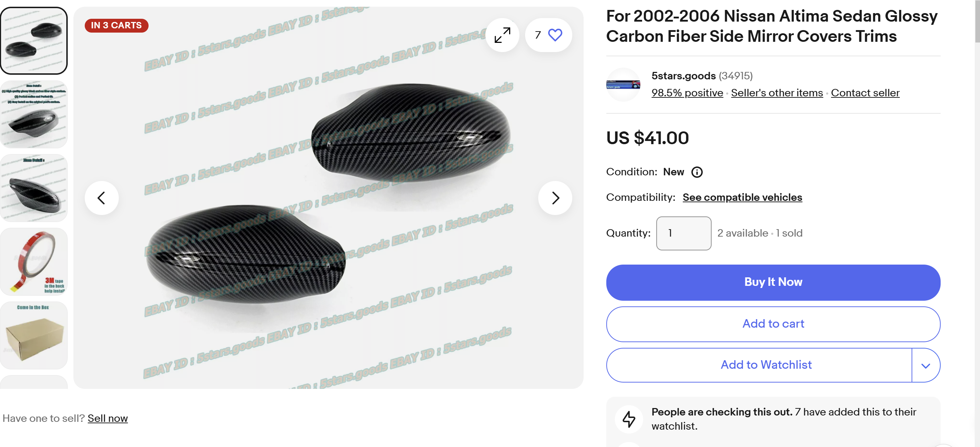Screen dimensions: 980x447
Task: Advance to the next product image
Action: (555, 198)
